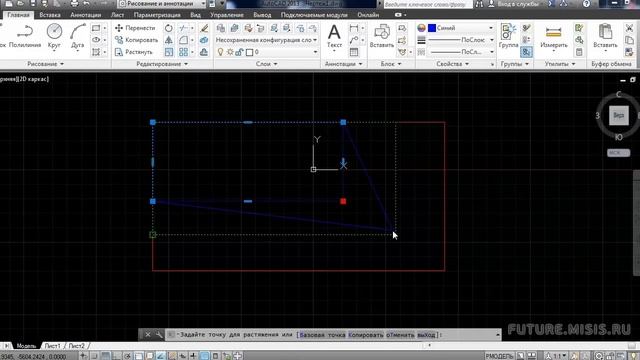640x360 pixels.
Task: Click the Array tool icon
Action: [x=183, y=52]
